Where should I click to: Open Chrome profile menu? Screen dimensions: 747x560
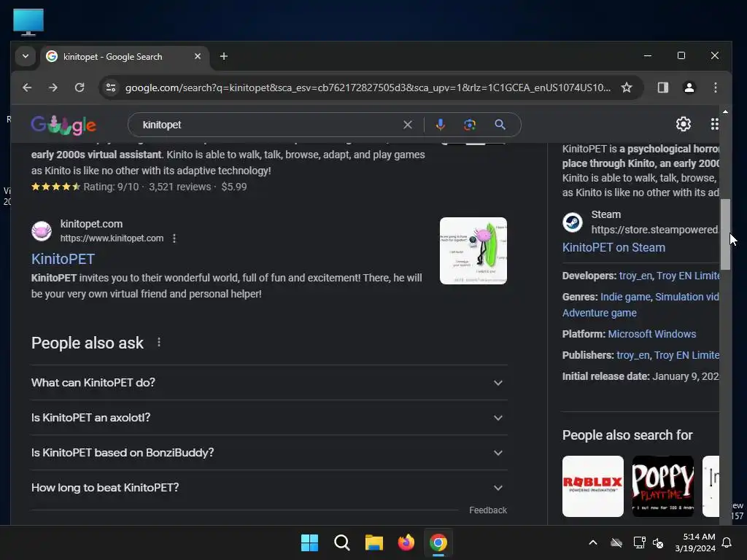(x=689, y=87)
